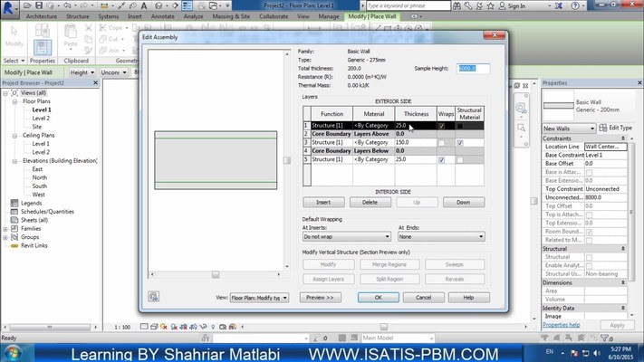
Task: Open the New Walls dropdown in Properties
Action: coord(569,129)
